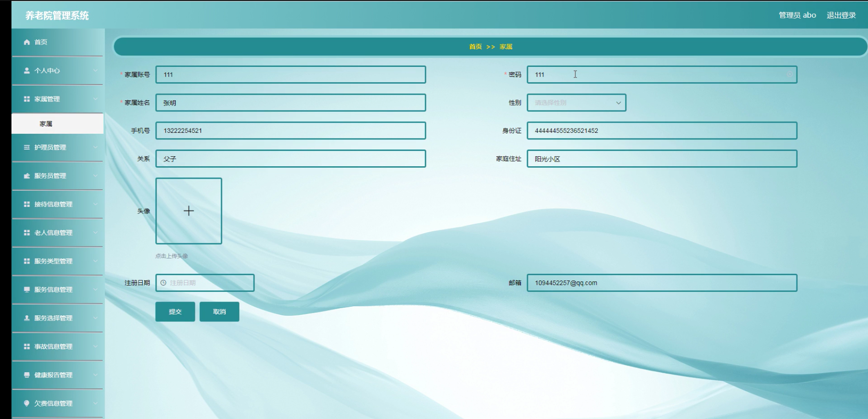868x419 pixels.
Task: Click the 取消 cancel button
Action: coord(219,312)
